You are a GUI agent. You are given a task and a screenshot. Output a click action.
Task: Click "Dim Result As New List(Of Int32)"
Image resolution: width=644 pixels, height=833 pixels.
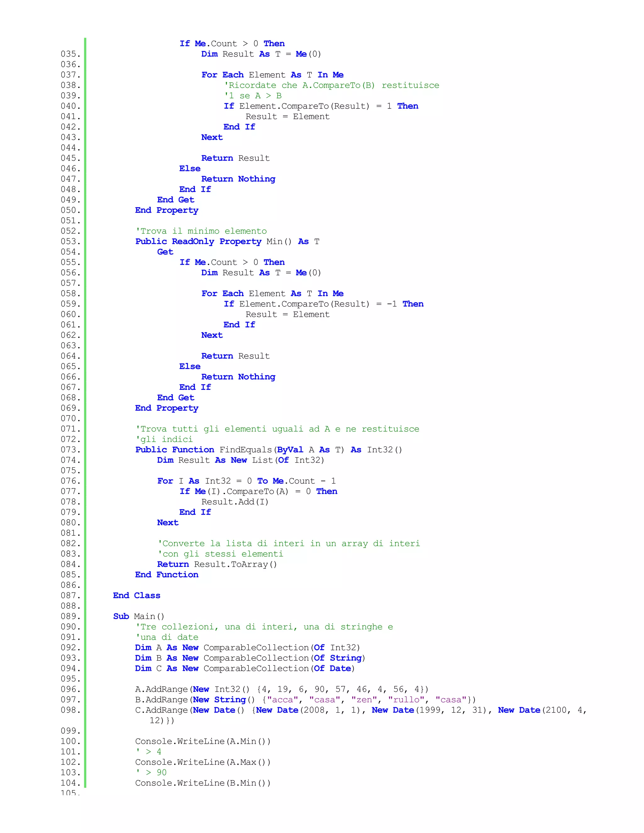[241, 461]
